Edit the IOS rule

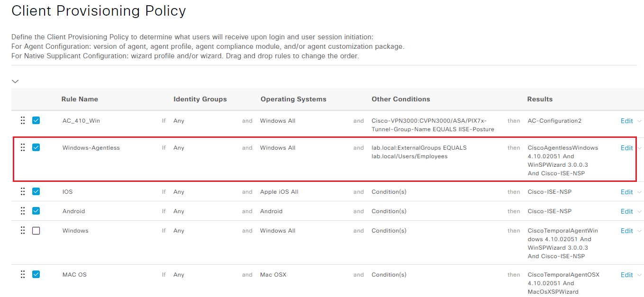tap(626, 192)
